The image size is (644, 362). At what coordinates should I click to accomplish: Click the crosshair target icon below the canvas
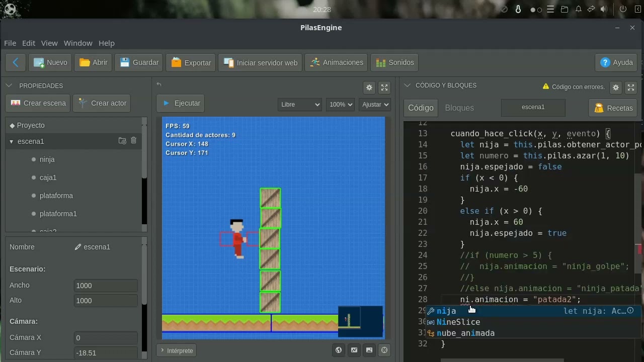coord(384,350)
